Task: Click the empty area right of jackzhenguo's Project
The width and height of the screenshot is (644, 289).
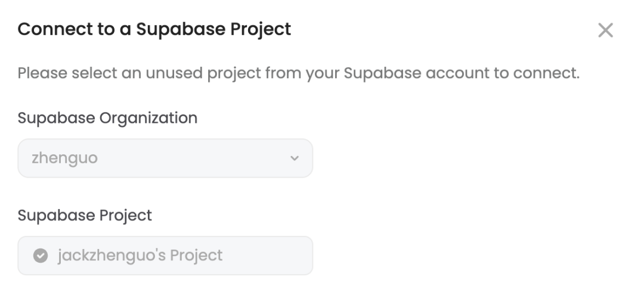Action: [x=267, y=256]
